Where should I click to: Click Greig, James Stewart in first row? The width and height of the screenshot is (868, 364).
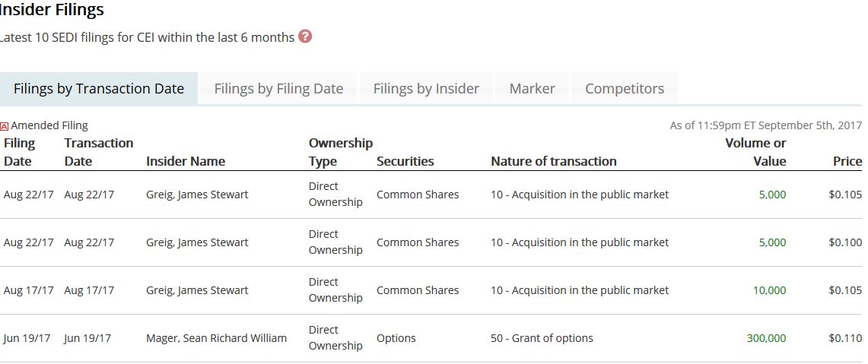[x=197, y=195]
